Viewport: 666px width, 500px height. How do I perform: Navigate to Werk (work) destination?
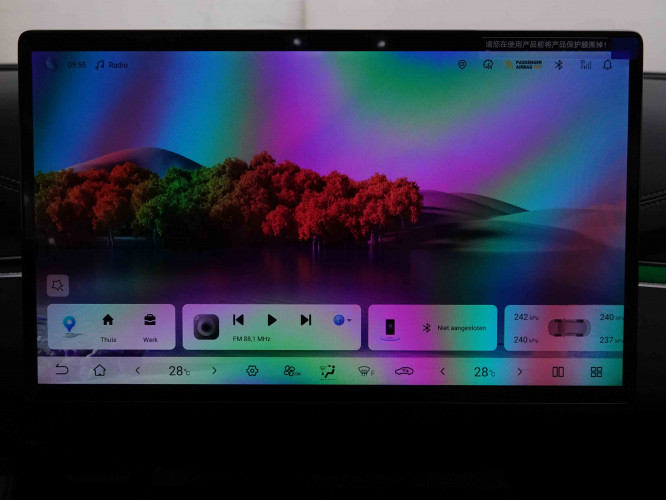[x=150, y=324]
